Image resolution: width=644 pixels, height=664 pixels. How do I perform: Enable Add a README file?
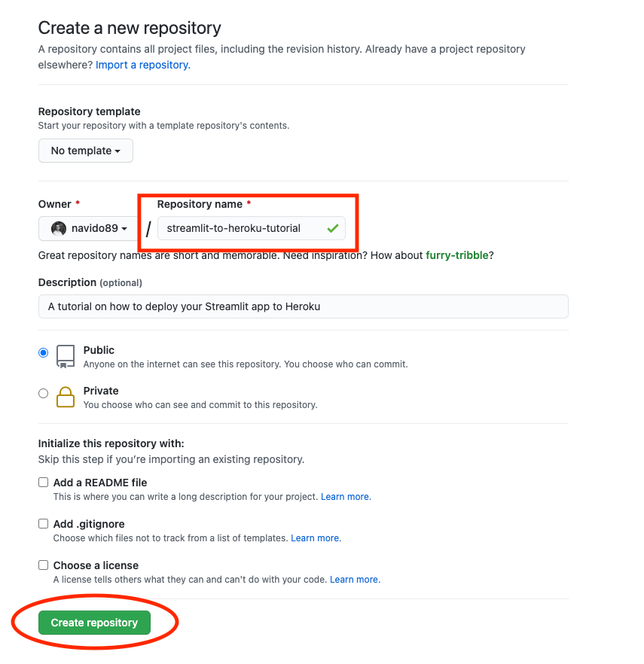(44, 483)
